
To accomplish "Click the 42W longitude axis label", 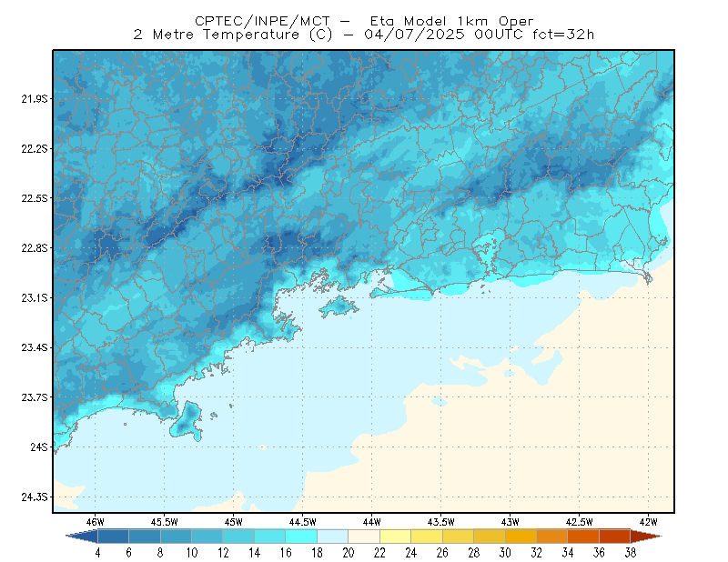I will point(648,522).
